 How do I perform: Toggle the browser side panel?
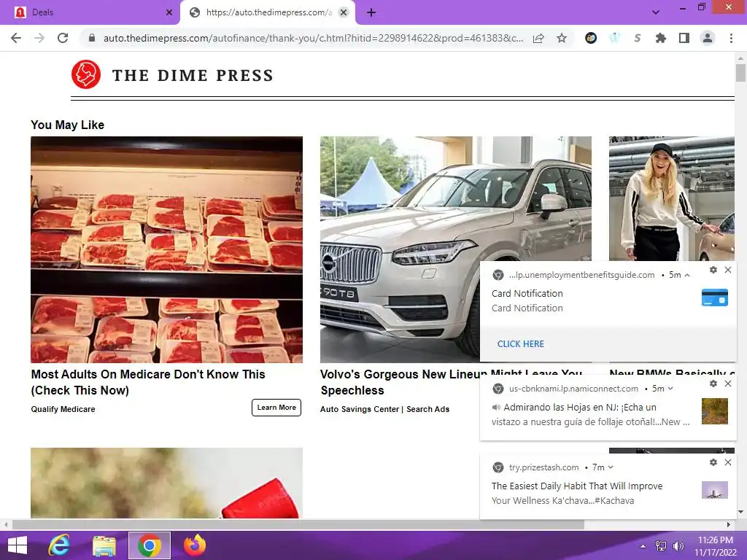pyautogui.click(x=684, y=38)
